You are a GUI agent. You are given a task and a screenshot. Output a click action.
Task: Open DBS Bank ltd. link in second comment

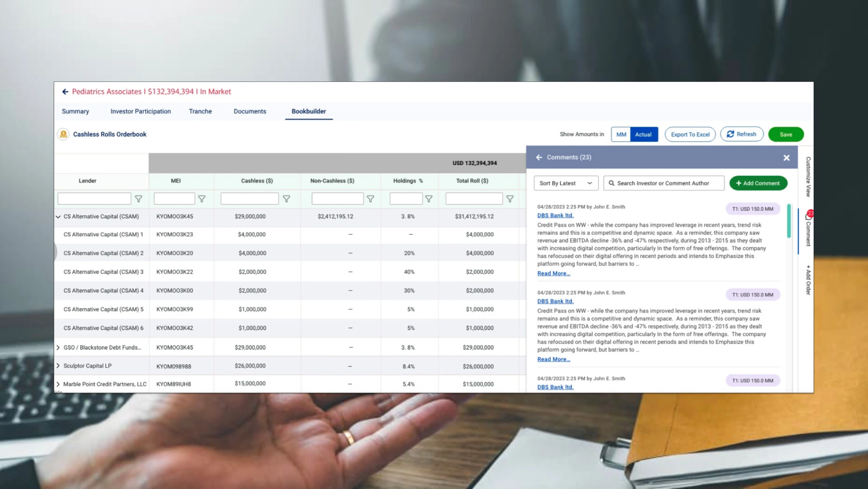(555, 302)
